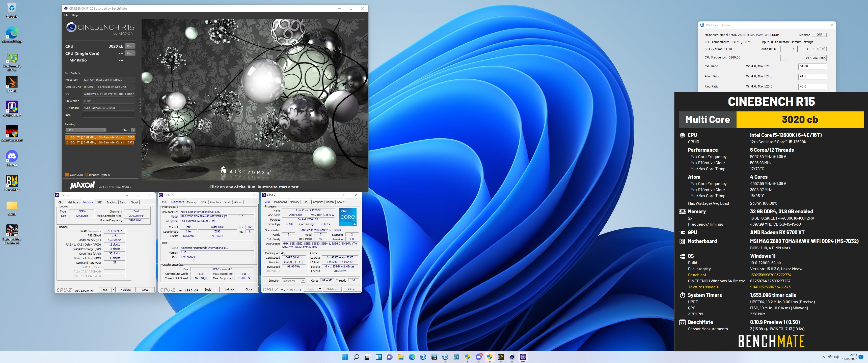Open the Widgets panel from the taskbar

[378, 357]
